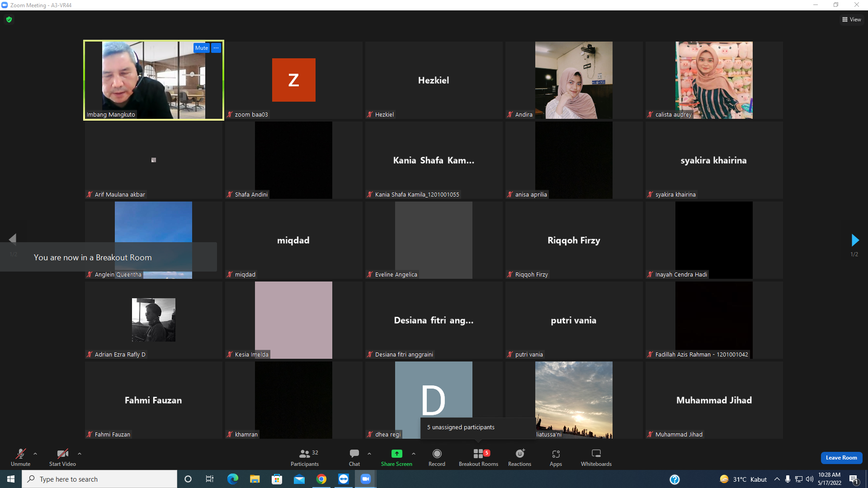868x488 pixels.
Task: Click the green Share Screen icon
Action: point(396,453)
